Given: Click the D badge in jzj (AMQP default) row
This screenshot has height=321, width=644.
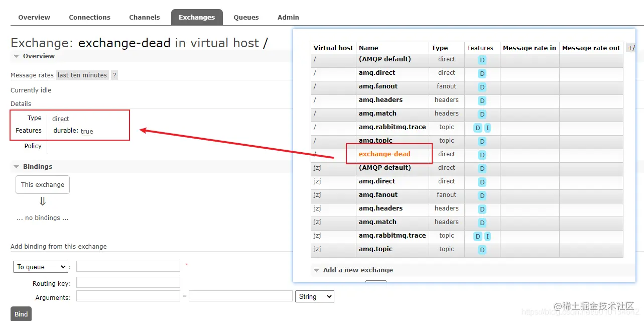Looking at the screenshot, I should coord(482,168).
